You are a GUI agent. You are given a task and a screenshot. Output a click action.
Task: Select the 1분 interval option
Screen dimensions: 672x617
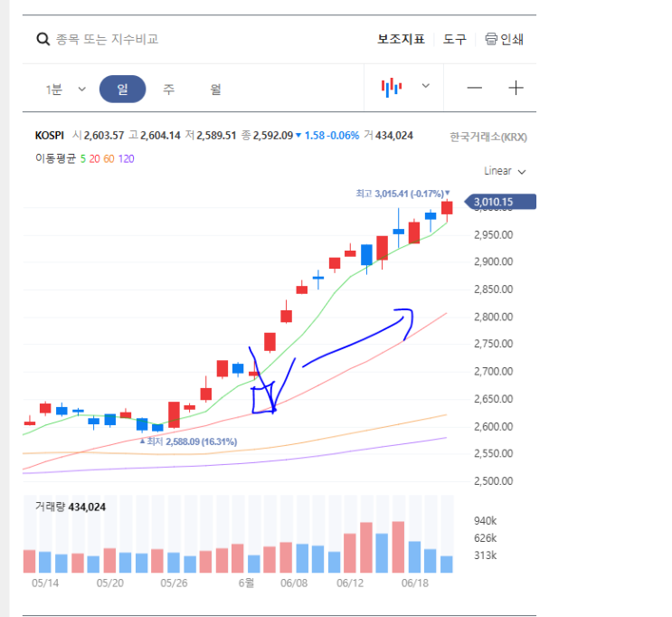pos(54,90)
